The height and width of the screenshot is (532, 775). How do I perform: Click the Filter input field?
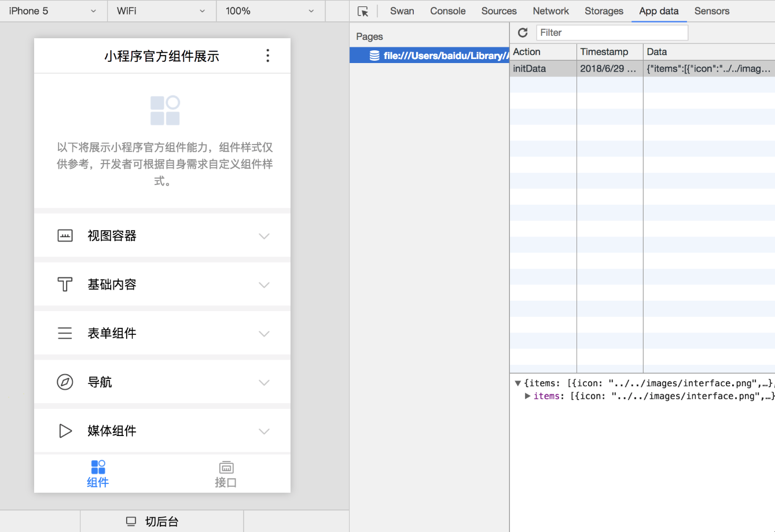612,33
